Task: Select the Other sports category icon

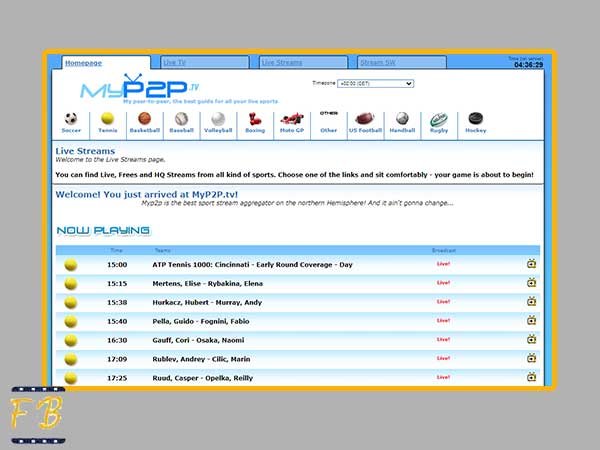Action: pos(329,114)
